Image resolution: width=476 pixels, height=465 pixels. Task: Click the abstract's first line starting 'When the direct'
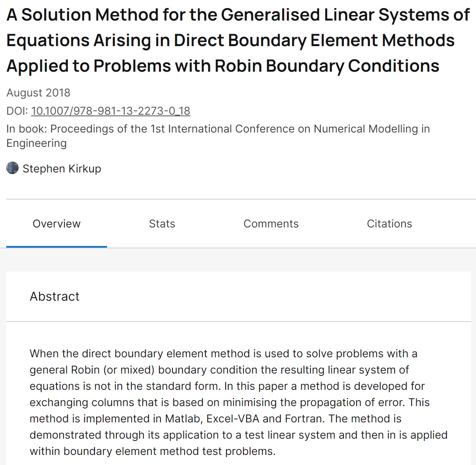223,353
